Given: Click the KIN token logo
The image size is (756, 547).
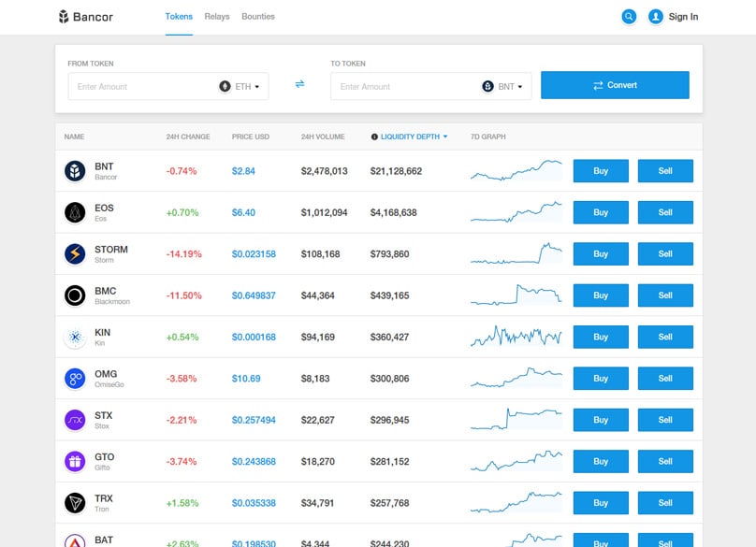Looking at the screenshot, I should [75, 337].
